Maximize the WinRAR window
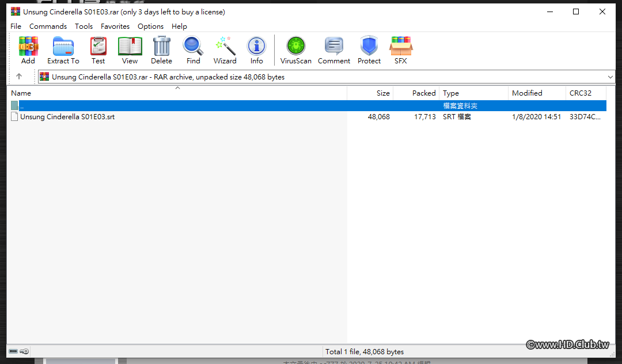622x364 pixels. point(576,12)
